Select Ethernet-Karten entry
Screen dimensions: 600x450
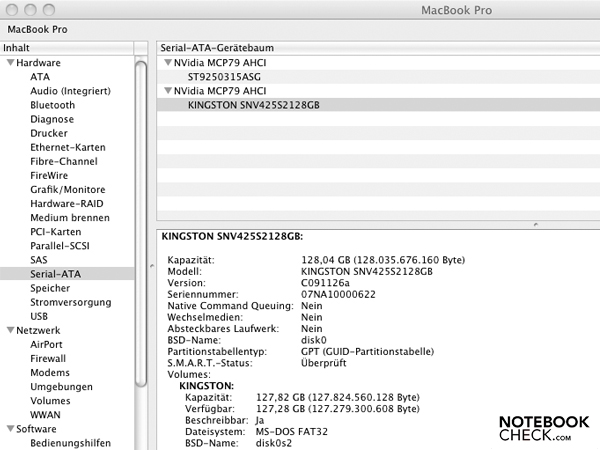[x=68, y=147]
